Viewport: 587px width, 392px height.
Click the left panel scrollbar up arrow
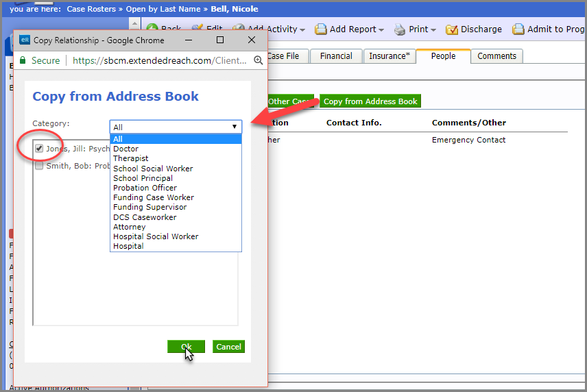pyautogui.click(x=135, y=24)
